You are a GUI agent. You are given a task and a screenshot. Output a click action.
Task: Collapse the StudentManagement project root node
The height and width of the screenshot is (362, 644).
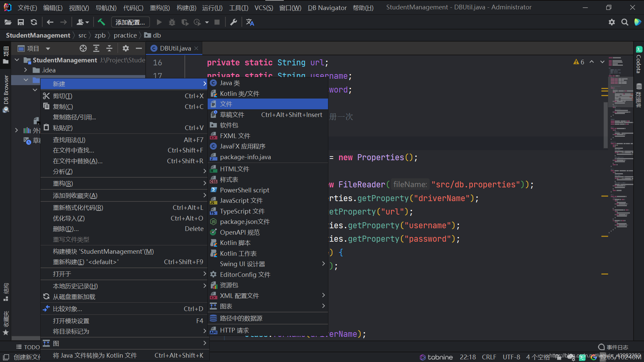[17, 60]
